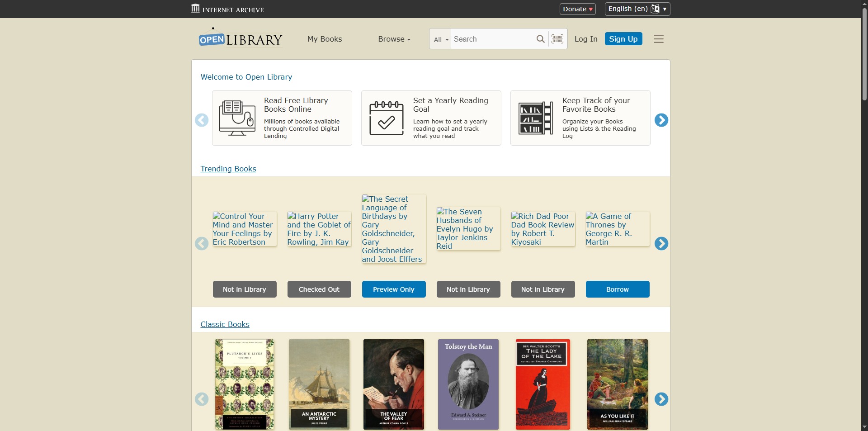Open As You Like It book cover
This screenshot has width=868, height=431.
pos(618,384)
